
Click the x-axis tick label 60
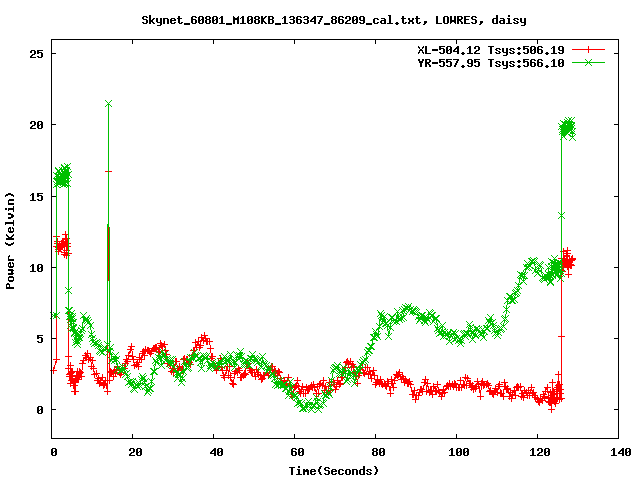tap(297, 452)
